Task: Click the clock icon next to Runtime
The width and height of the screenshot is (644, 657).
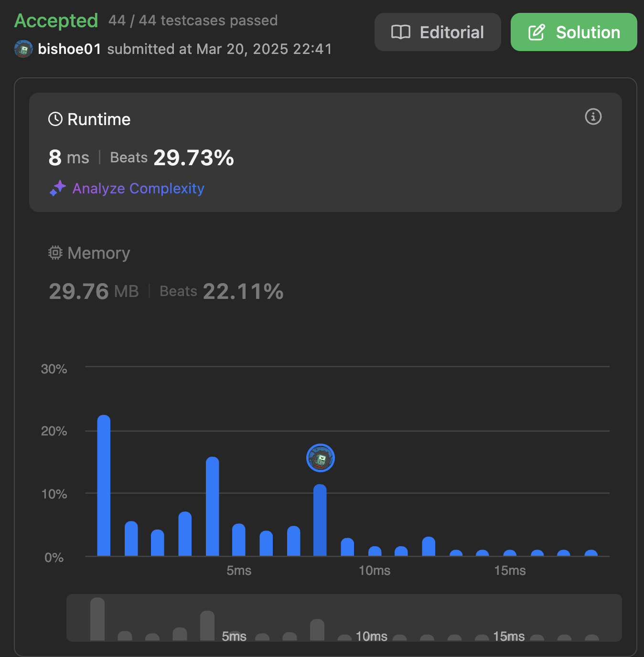Action: [x=55, y=119]
